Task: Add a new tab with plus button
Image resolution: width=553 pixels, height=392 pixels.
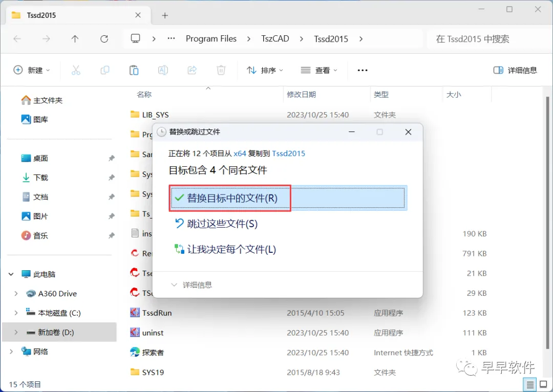Action: (165, 15)
